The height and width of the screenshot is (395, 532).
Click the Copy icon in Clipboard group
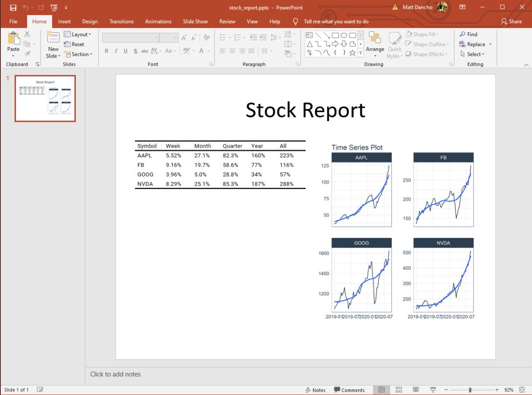27,44
